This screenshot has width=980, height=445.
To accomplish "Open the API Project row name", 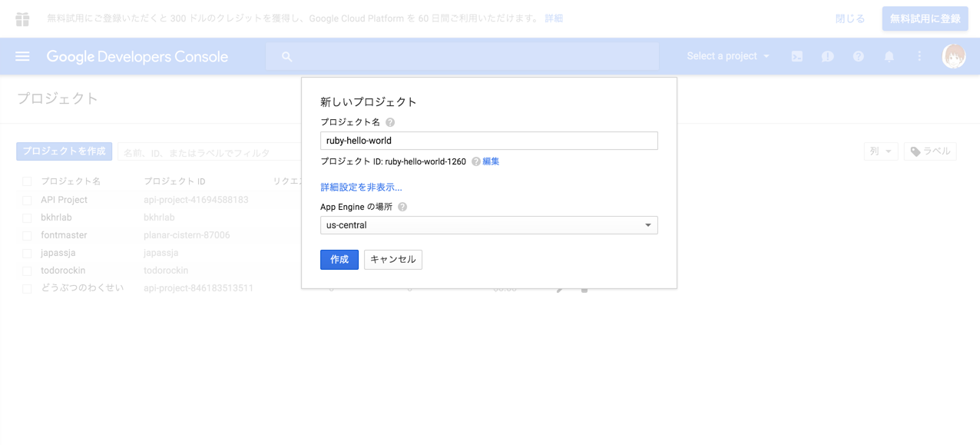I will point(64,200).
